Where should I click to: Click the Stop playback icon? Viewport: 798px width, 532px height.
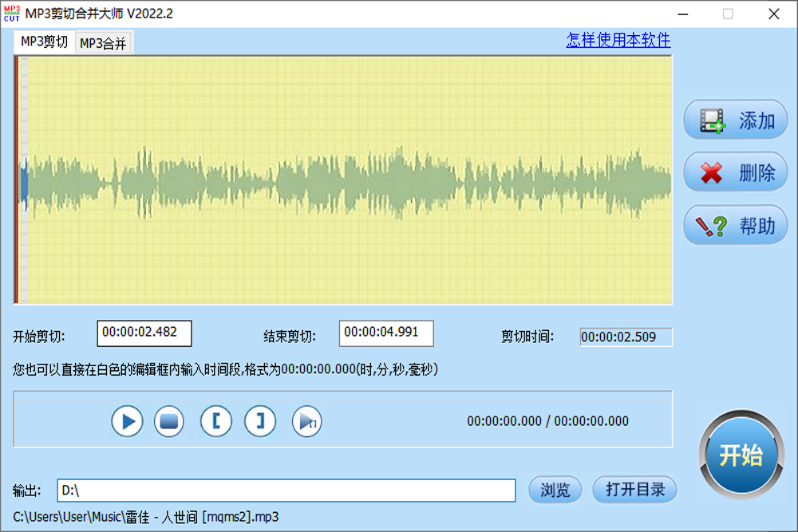coord(168,420)
